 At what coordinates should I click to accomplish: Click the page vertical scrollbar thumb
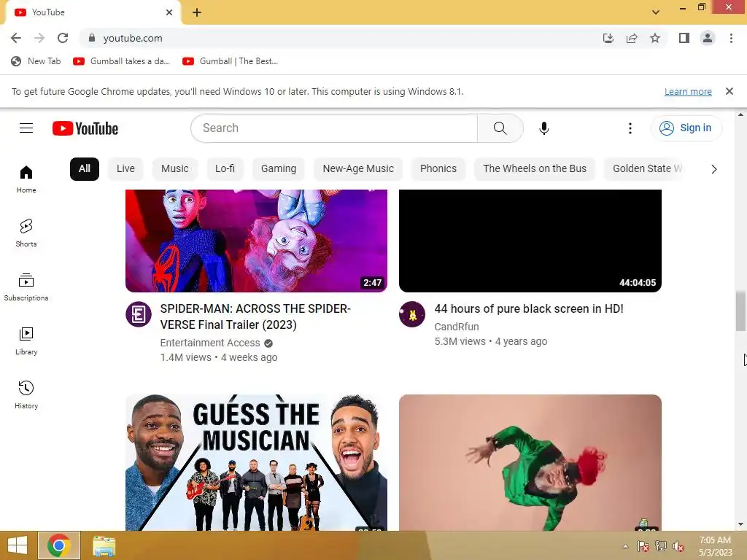pos(740,311)
